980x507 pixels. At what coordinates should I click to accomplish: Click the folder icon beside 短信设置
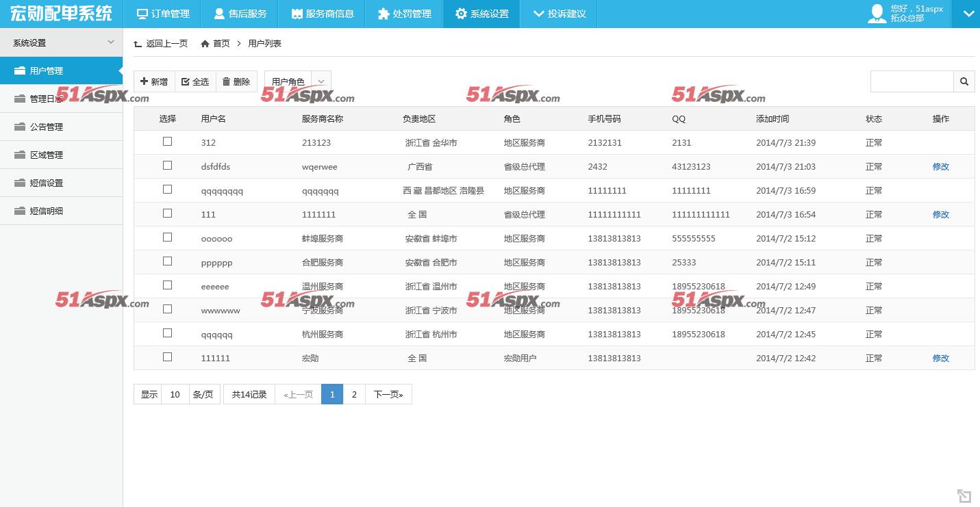click(19, 183)
